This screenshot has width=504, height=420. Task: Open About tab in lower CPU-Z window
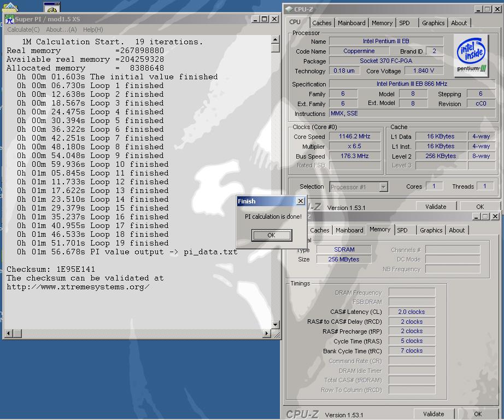[457, 230]
